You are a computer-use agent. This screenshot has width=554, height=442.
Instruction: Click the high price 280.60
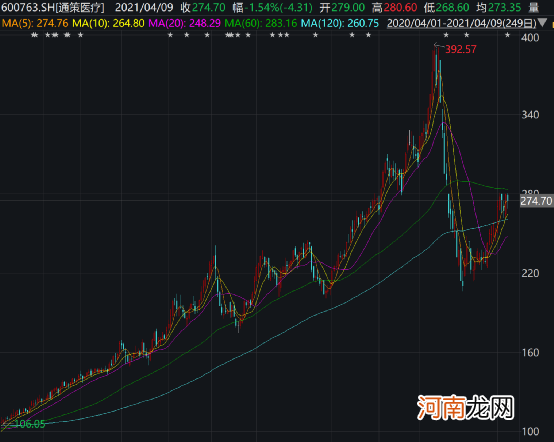400,7
